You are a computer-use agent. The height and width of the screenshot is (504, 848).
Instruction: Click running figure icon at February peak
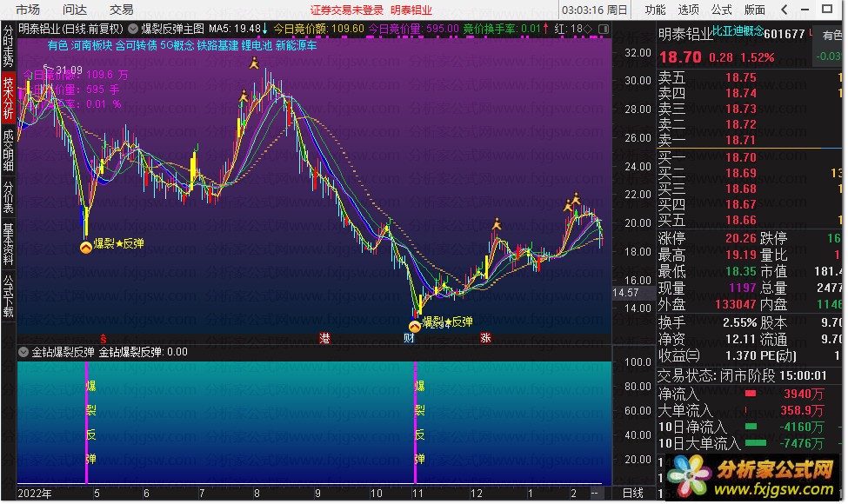576,198
